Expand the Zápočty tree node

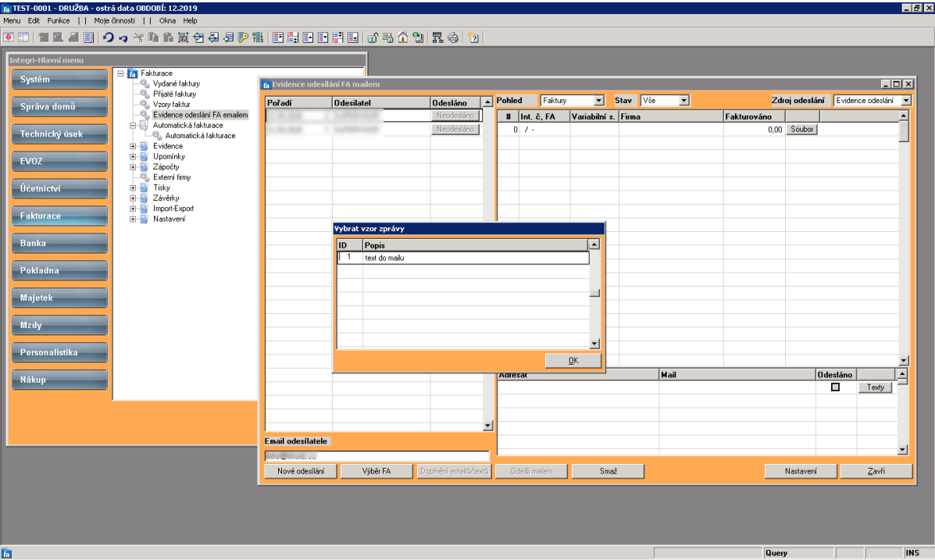pyautogui.click(x=133, y=167)
